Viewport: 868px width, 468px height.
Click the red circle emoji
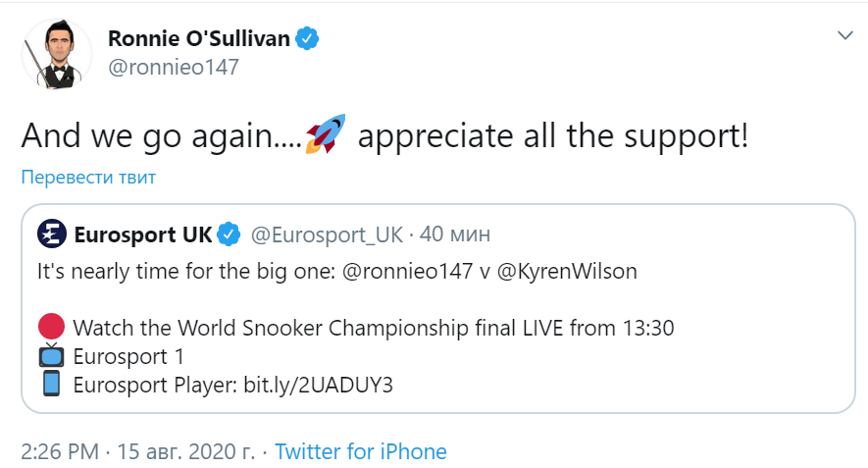pyautogui.click(x=53, y=327)
